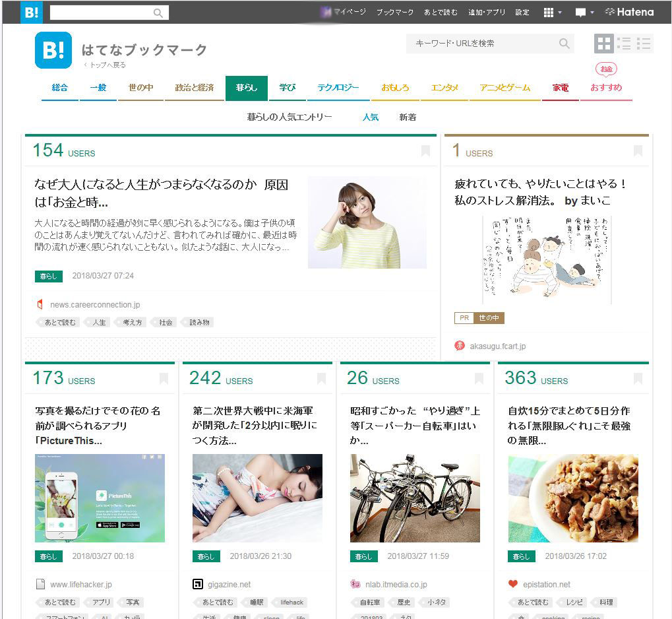Open the 242 USERS bookmark count

click(221, 378)
